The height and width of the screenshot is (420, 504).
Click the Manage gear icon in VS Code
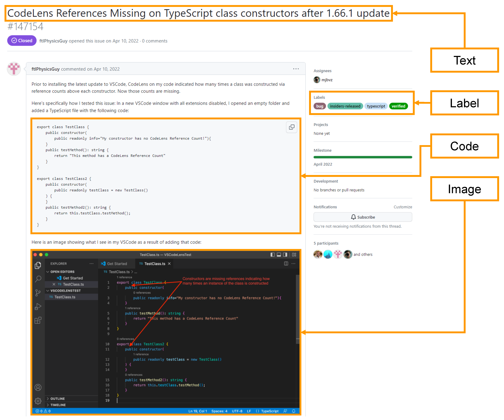[38, 401]
